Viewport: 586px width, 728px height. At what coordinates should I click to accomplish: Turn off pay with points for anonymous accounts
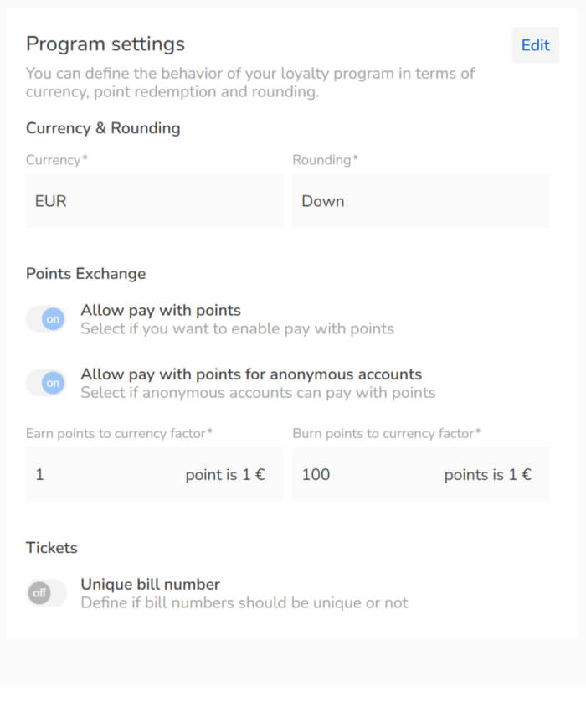coord(46,383)
